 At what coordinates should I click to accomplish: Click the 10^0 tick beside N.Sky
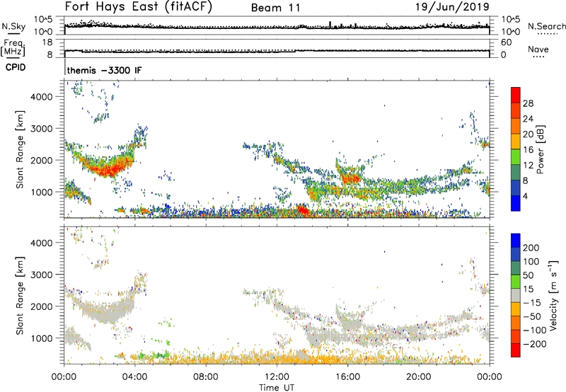coord(43,32)
